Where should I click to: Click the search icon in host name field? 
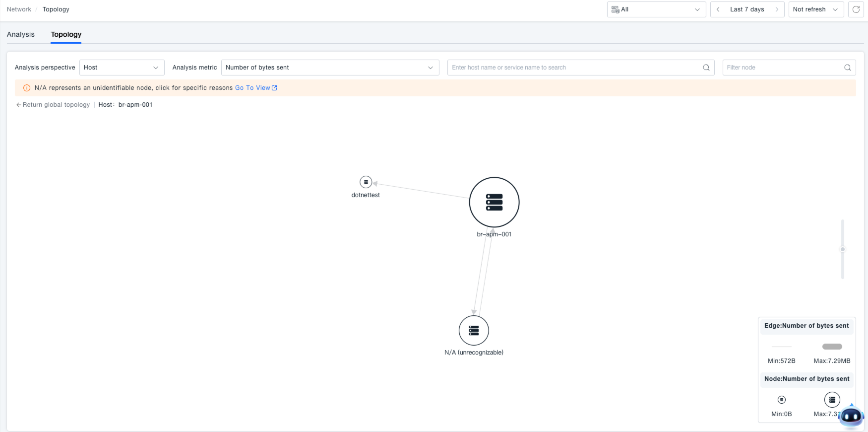point(706,68)
